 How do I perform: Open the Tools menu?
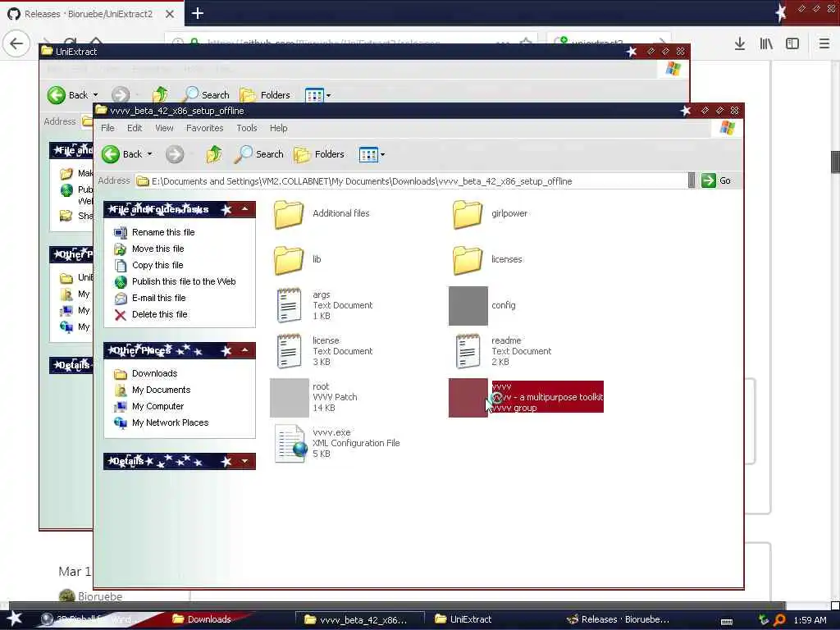(x=246, y=128)
